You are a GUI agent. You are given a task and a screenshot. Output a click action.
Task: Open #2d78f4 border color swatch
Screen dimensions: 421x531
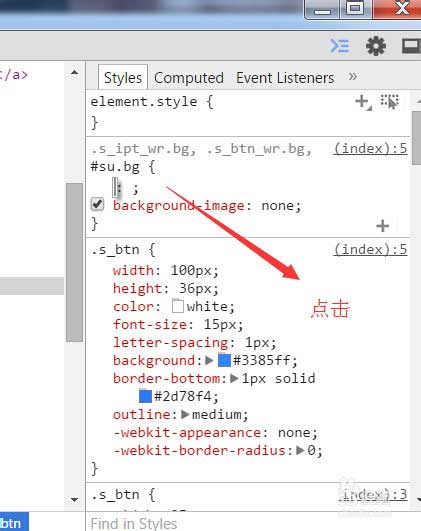(145, 396)
